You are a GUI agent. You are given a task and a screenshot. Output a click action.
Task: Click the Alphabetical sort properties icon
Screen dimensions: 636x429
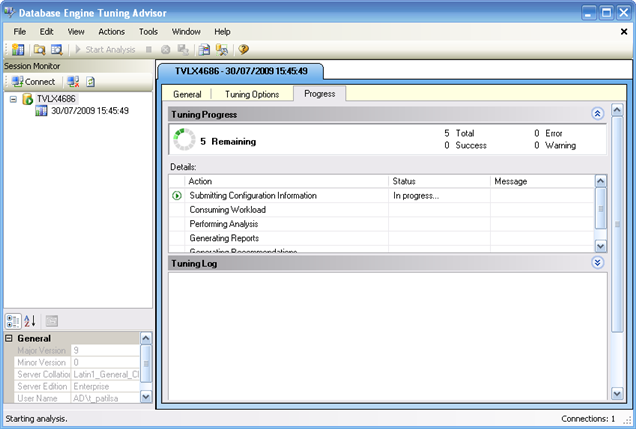pyautogui.click(x=30, y=321)
